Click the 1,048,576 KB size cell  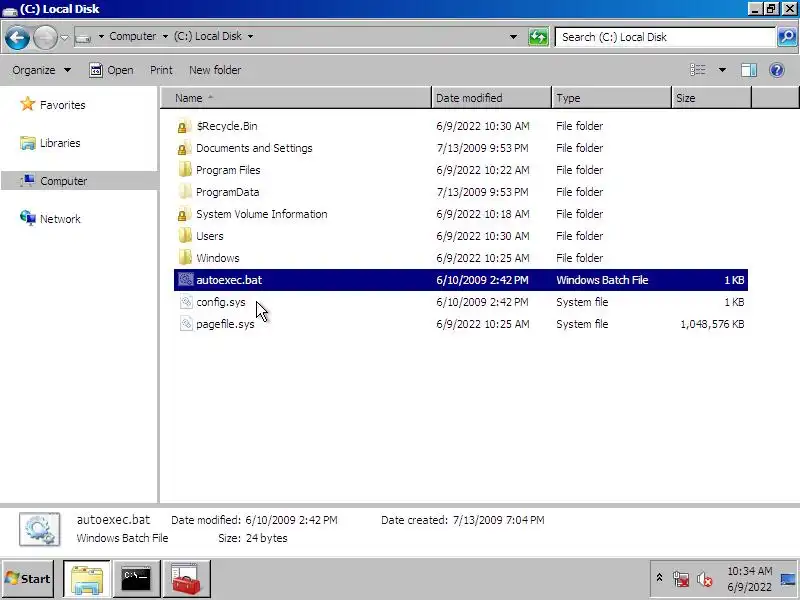[x=712, y=324]
